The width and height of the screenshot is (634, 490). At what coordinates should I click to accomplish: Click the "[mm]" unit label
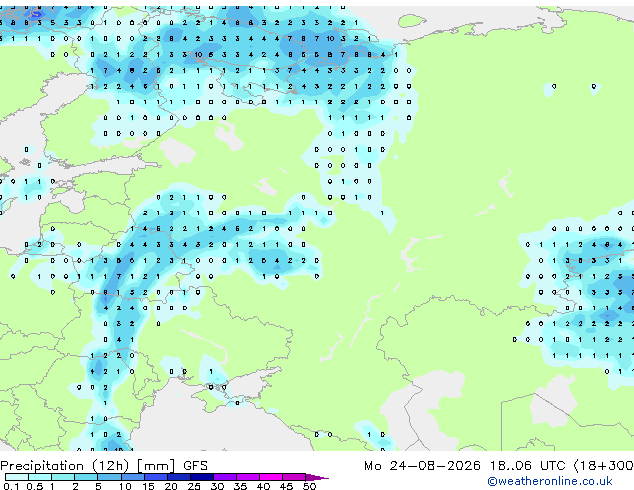tap(156, 466)
